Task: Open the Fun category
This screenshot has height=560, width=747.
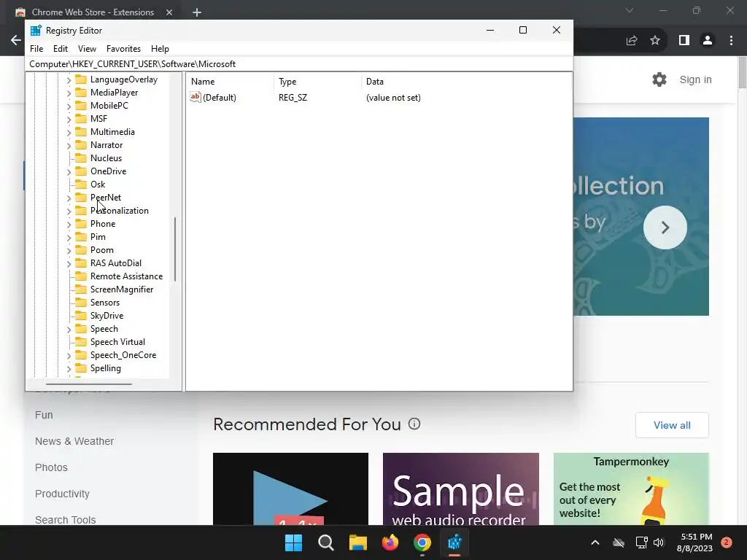Action: (44, 415)
